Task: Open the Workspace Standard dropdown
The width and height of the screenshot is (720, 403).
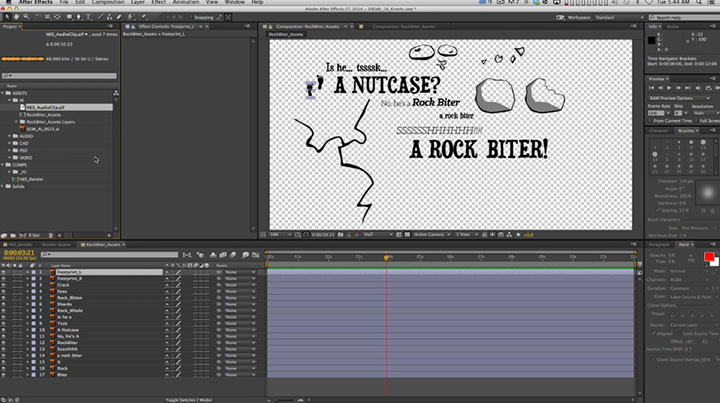Action: pyautogui.click(x=619, y=17)
